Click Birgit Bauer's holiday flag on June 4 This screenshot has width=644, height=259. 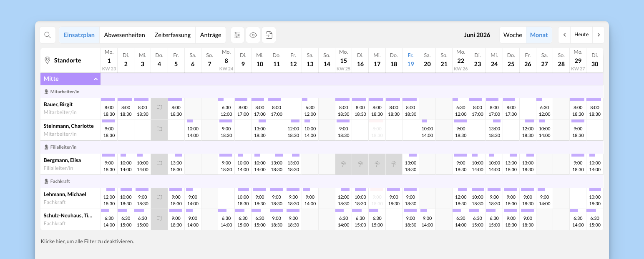[x=159, y=108]
